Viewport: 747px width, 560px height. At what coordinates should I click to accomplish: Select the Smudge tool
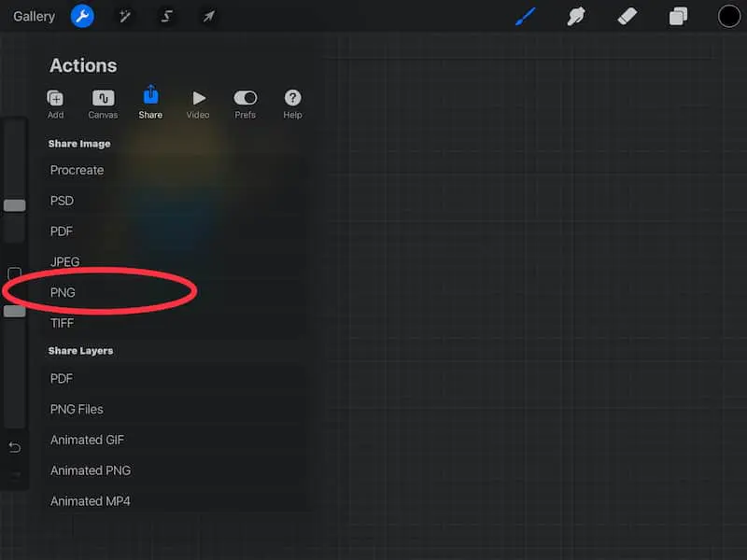pyautogui.click(x=576, y=17)
